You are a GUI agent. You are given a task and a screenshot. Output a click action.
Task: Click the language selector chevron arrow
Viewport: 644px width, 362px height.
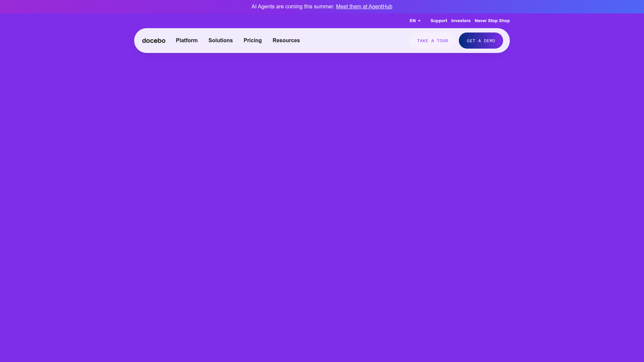tap(420, 21)
